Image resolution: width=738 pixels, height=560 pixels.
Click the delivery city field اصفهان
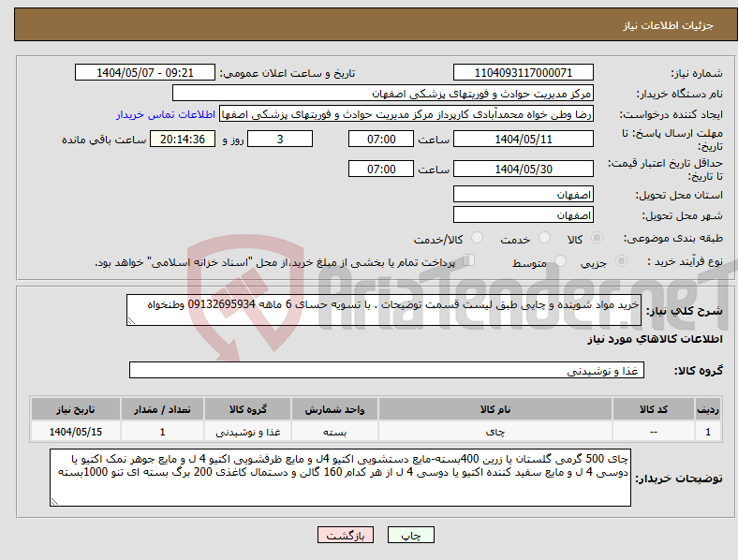coord(523,215)
